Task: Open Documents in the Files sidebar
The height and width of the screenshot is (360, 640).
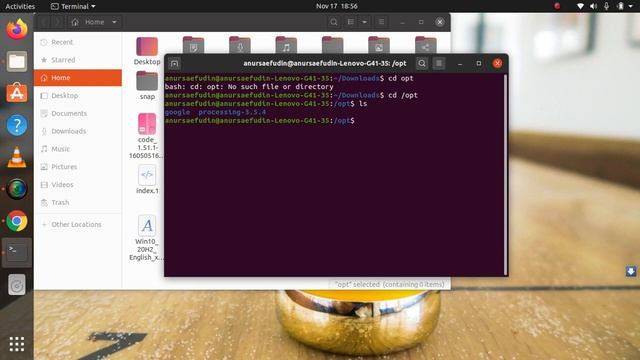Action: (x=78, y=113)
